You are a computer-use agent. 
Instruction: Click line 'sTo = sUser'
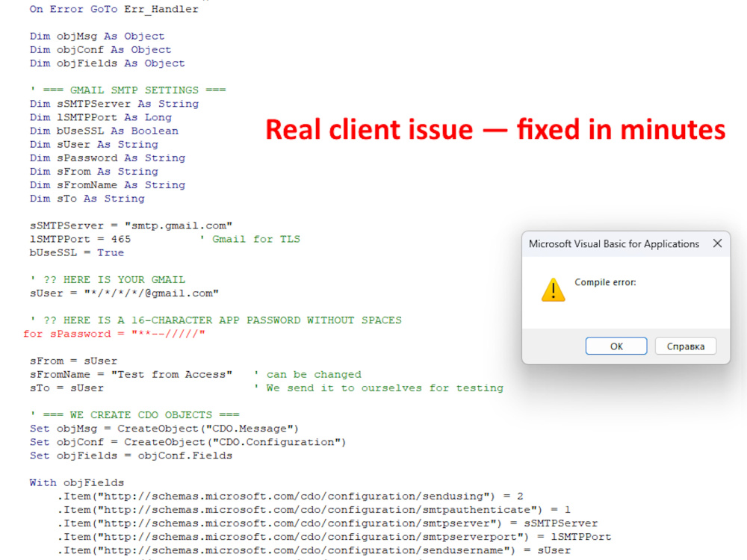coord(66,388)
